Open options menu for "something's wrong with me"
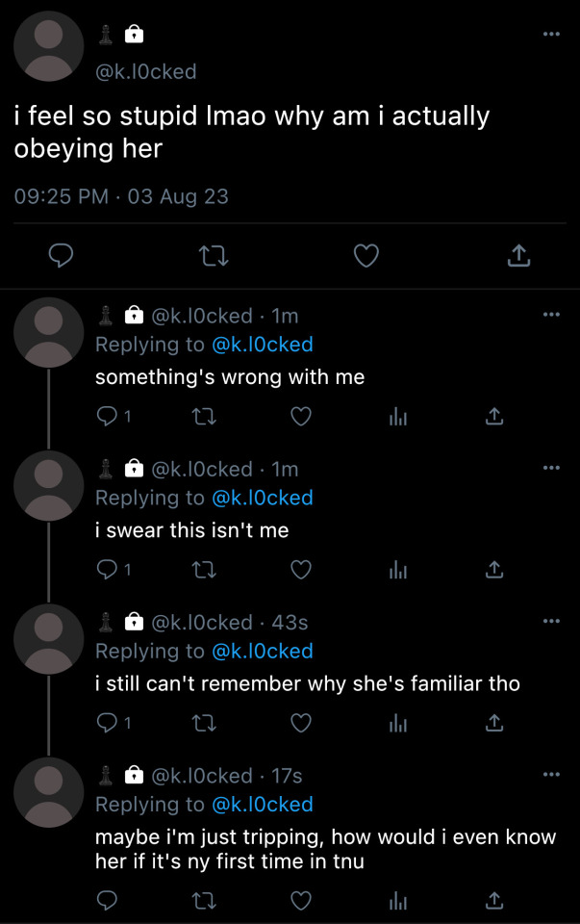The height and width of the screenshot is (924, 580). (550, 315)
